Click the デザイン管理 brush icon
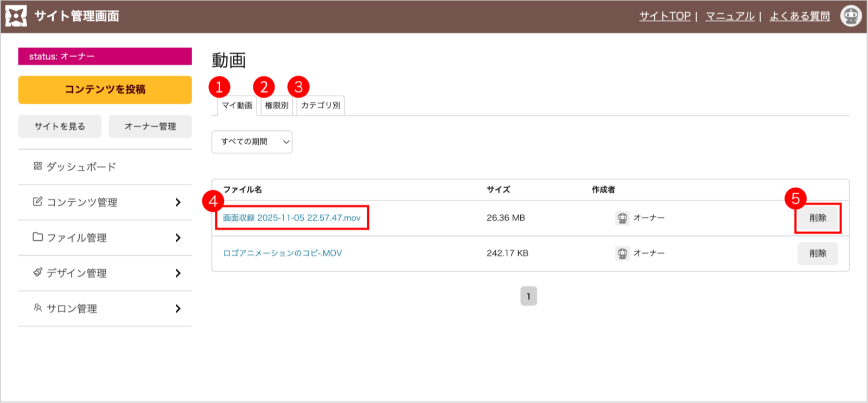Image resolution: width=868 pixels, height=403 pixels. (x=37, y=272)
